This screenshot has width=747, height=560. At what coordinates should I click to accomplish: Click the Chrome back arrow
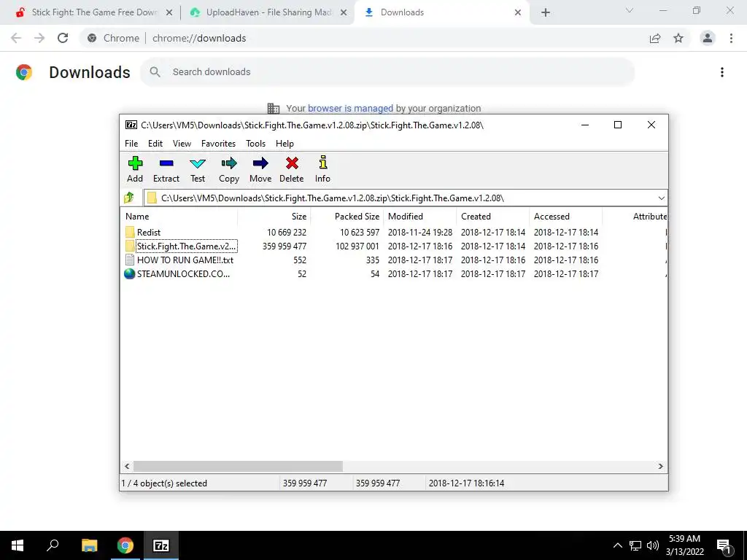click(x=16, y=38)
